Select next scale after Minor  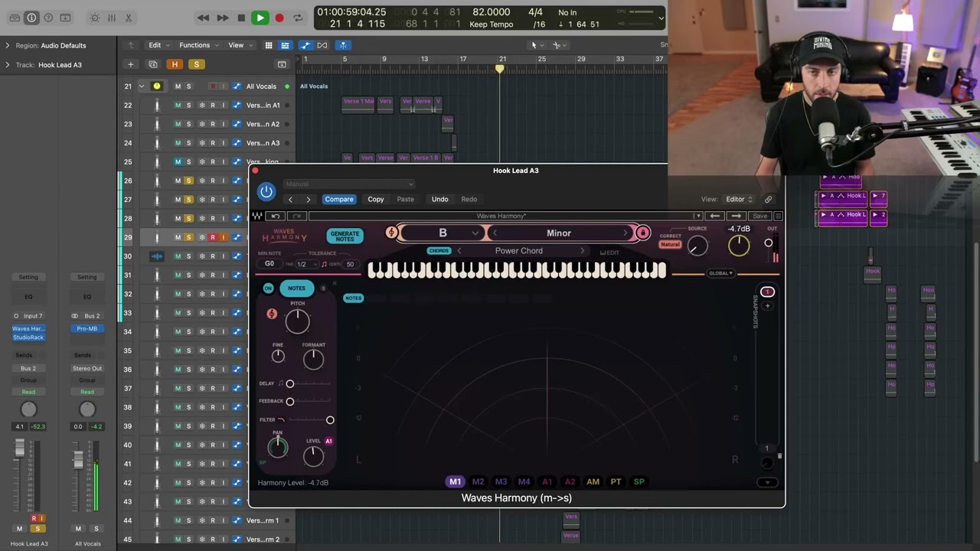pos(626,233)
